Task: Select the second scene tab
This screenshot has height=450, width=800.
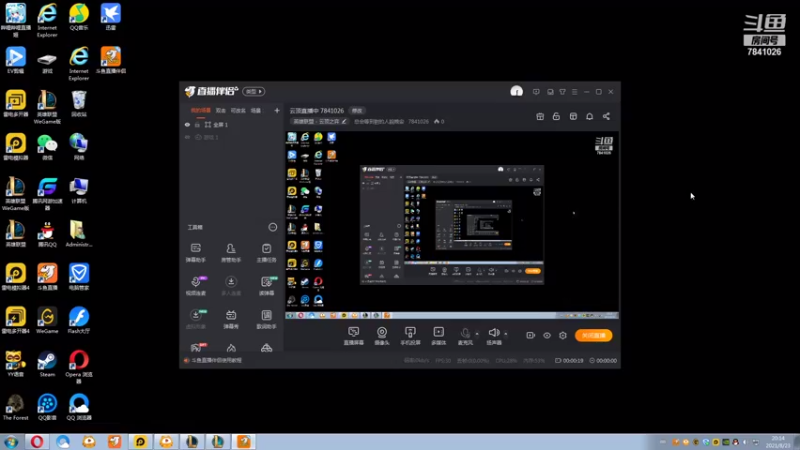Action: [220, 110]
